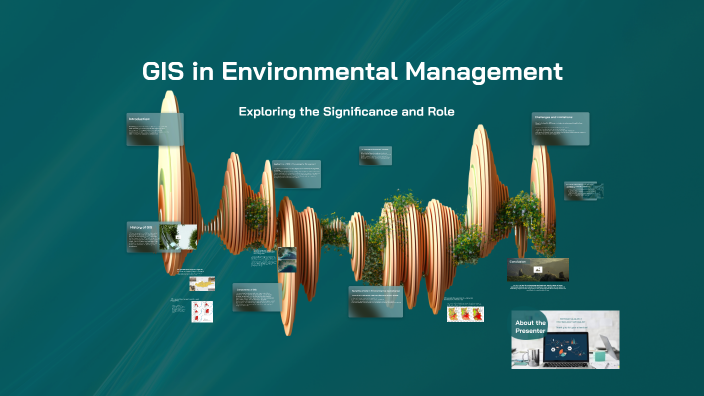Open the Conclusion topic card

538,270
